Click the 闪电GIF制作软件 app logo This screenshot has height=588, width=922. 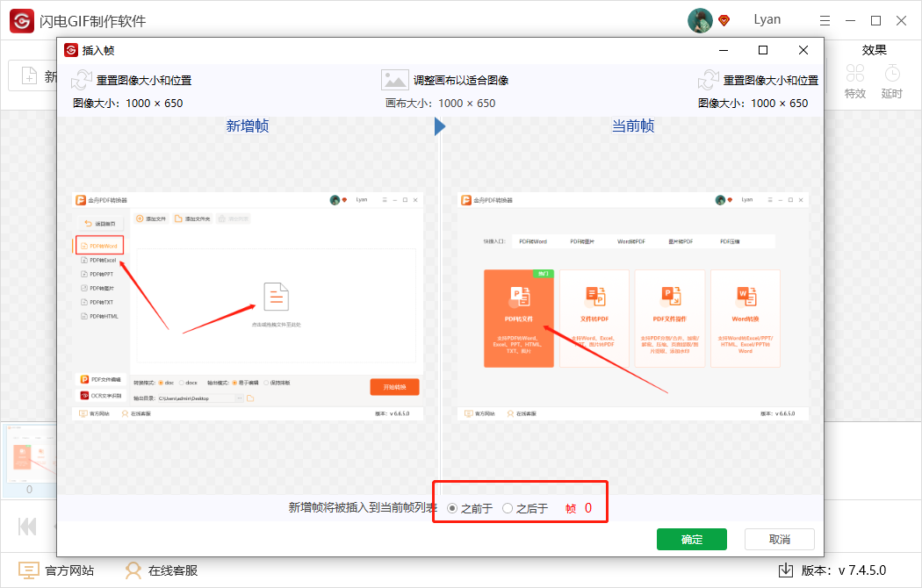(x=22, y=20)
